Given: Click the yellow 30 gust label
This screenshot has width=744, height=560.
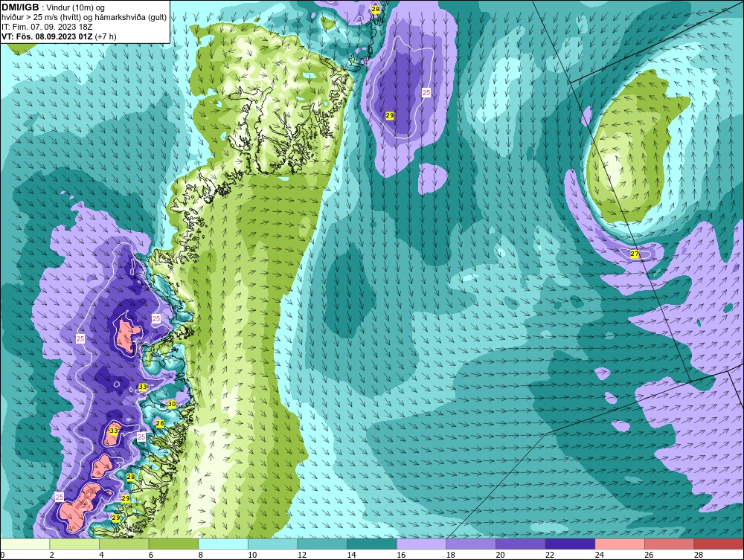Looking at the screenshot, I should (x=172, y=404).
